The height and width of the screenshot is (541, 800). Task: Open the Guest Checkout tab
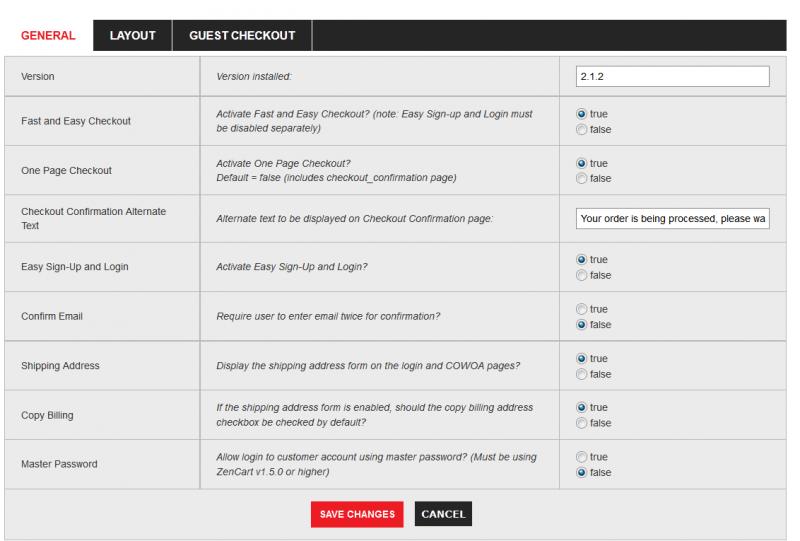[x=242, y=35]
